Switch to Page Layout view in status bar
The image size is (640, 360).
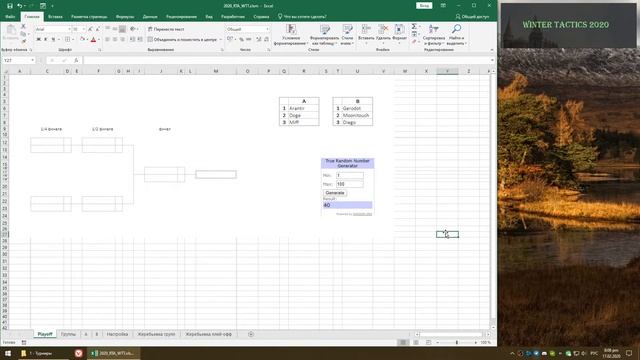click(x=416, y=342)
